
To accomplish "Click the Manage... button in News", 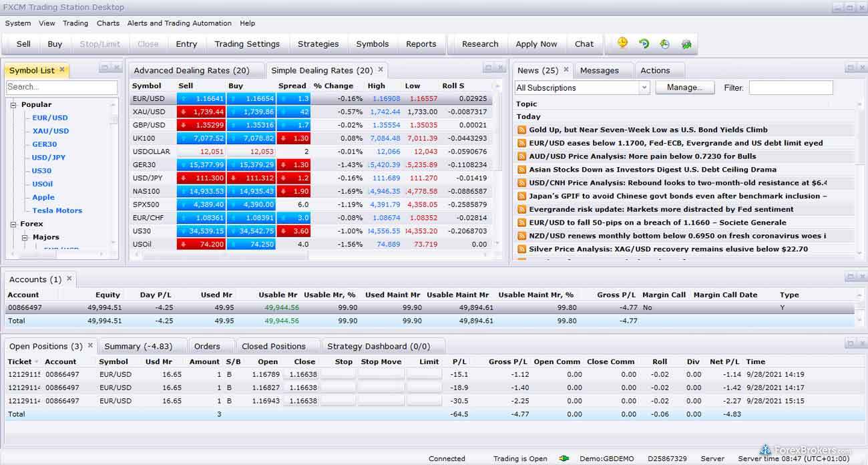I will pos(685,88).
